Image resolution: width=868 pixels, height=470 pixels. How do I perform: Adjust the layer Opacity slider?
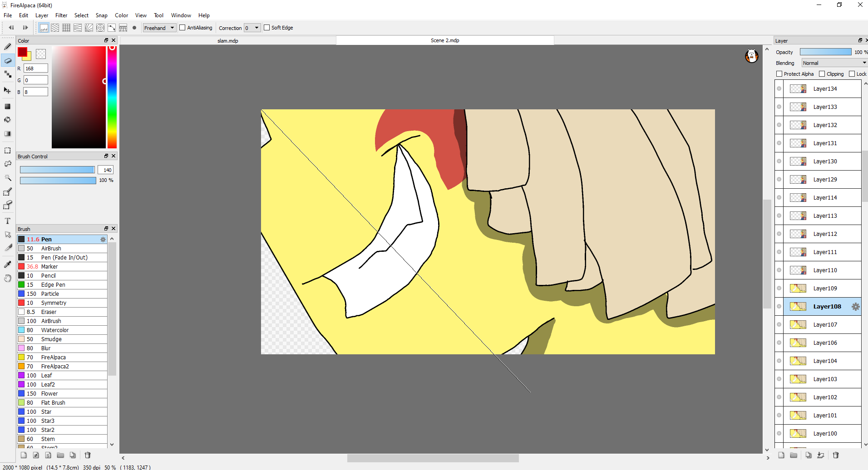[x=826, y=52]
